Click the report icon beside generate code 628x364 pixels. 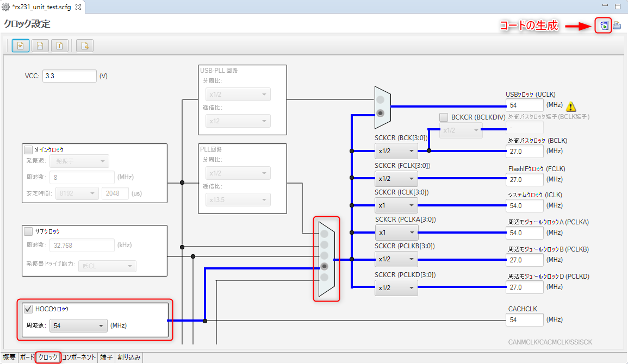(x=617, y=26)
